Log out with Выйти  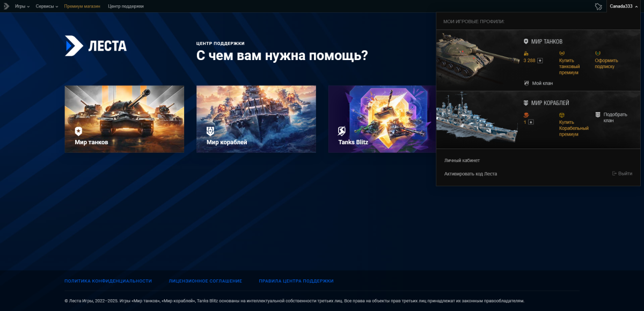click(x=622, y=174)
